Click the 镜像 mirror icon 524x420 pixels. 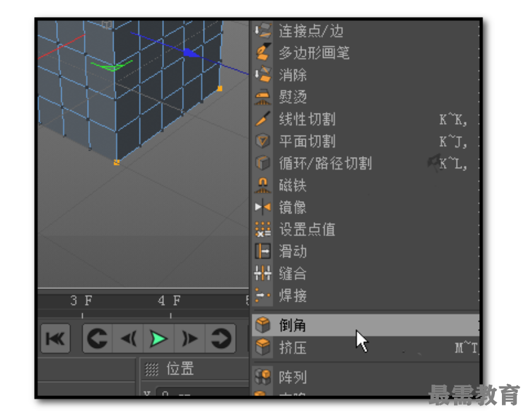263,207
